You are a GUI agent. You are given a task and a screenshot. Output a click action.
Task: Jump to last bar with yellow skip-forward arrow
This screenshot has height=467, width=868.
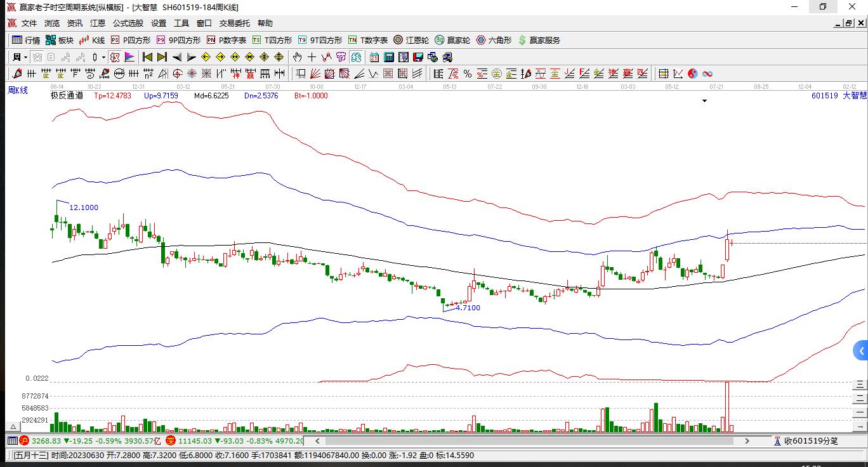pyautogui.click(x=162, y=57)
